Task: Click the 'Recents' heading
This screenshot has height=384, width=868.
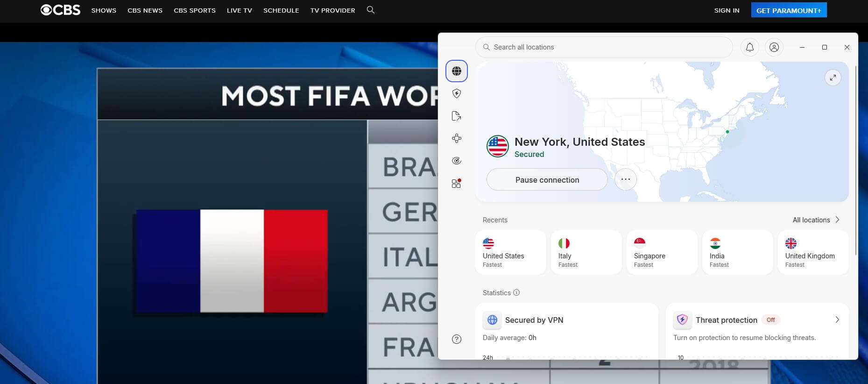Action: [x=495, y=220]
